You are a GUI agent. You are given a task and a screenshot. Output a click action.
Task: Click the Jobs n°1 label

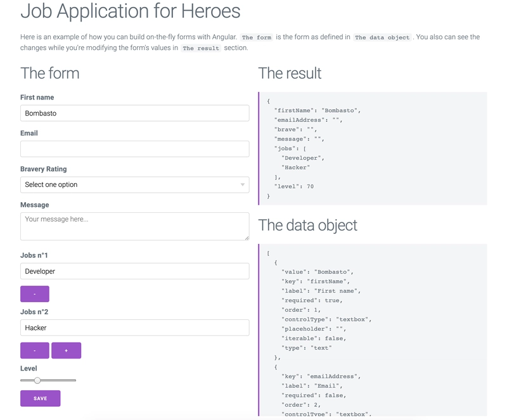pos(34,255)
